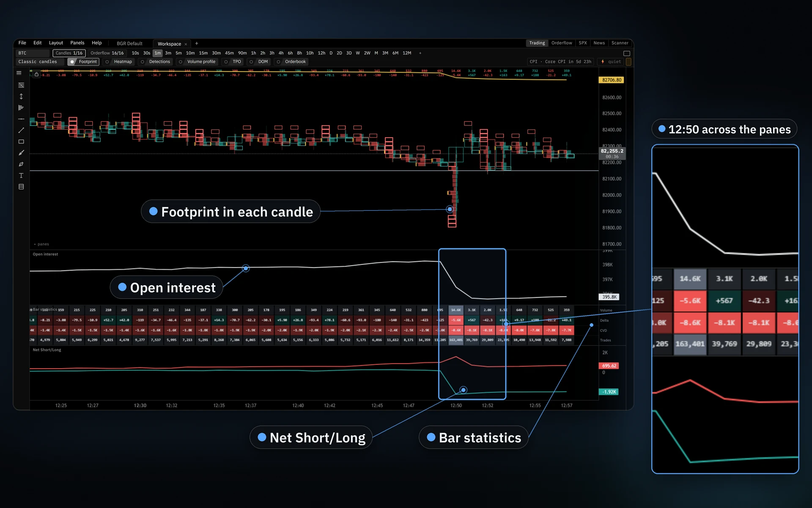
Task: Open the hamburger menu in the drawing toolbar
Action: [x=19, y=73]
